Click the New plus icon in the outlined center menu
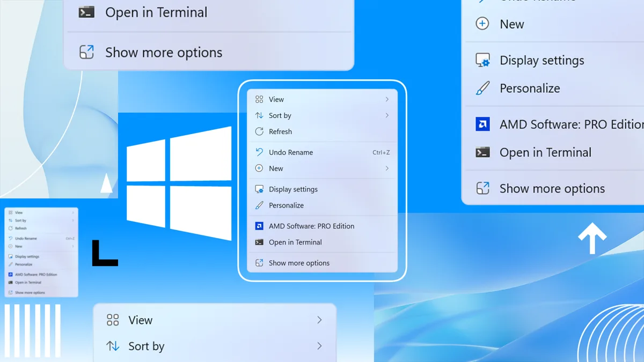Viewport: 644px width, 362px height. coord(259,168)
